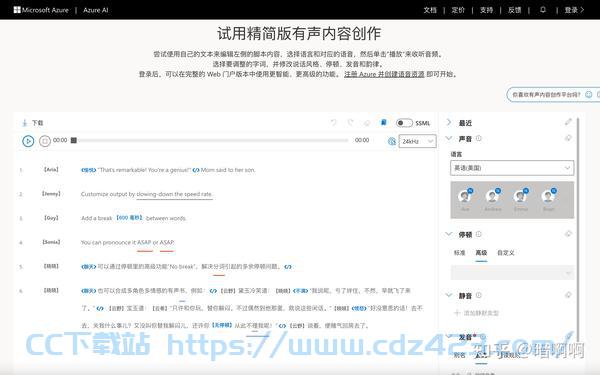Open the 24kHz sample rate dropdown

tap(417, 141)
